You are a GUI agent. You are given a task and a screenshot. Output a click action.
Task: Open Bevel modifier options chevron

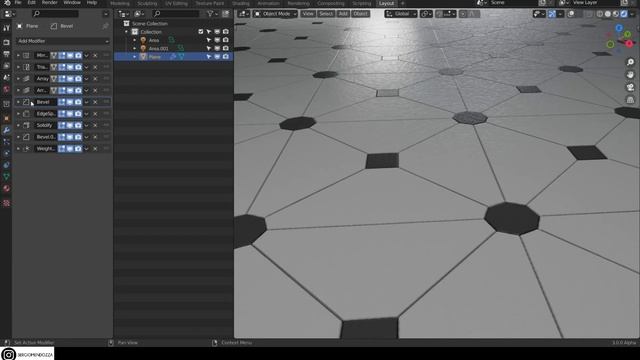point(87,102)
